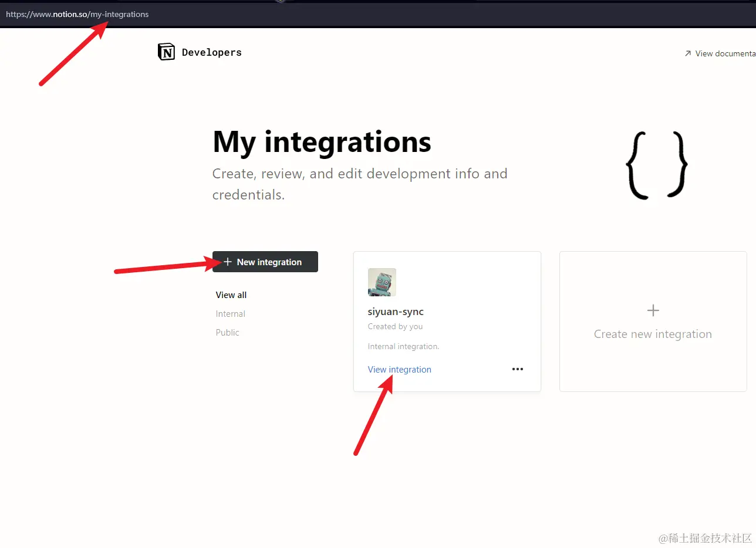Click the My integrations heading

pyautogui.click(x=322, y=141)
